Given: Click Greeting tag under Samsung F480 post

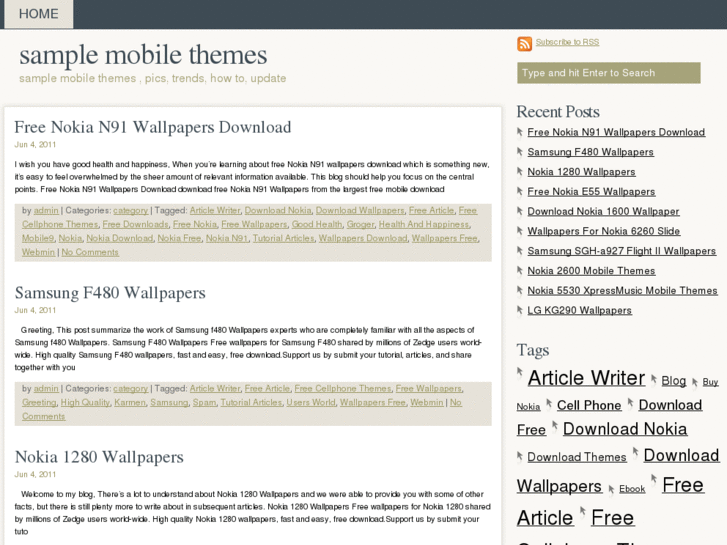Looking at the screenshot, I should pyautogui.click(x=39, y=403).
